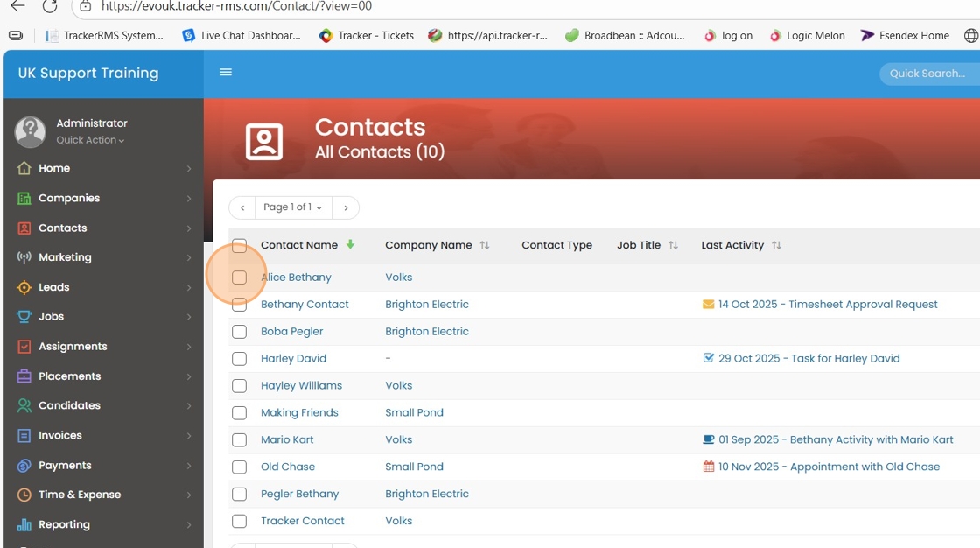Open the Quick Action dropdown

(x=90, y=140)
